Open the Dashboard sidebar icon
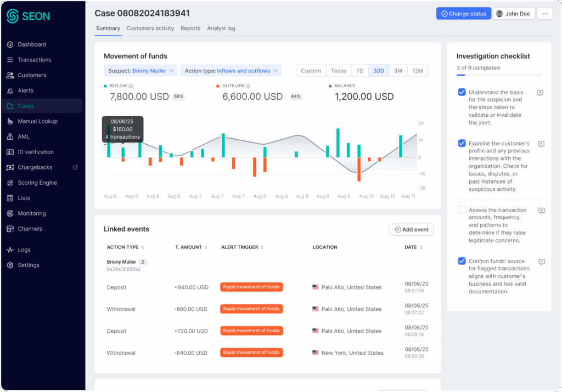Viewport: 562px width, 392px height. pyautogui.click(x=10, y=44)
